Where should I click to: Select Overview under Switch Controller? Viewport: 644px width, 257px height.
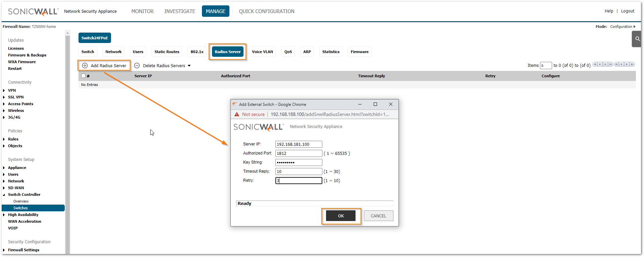click(21, 201)
